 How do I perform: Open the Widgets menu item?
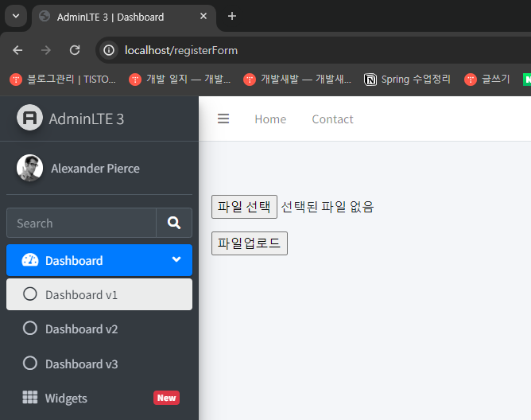99,398
